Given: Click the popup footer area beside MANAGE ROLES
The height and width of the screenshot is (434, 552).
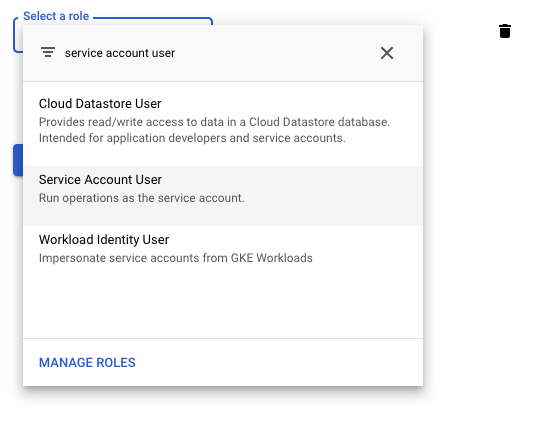Looking at the screenshot, I should coord(278,363).
